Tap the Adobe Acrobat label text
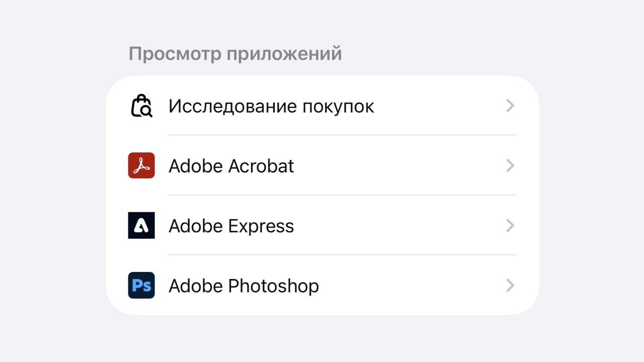The height and width of the screenshot is (362, 644). click(x=231, y=165)
